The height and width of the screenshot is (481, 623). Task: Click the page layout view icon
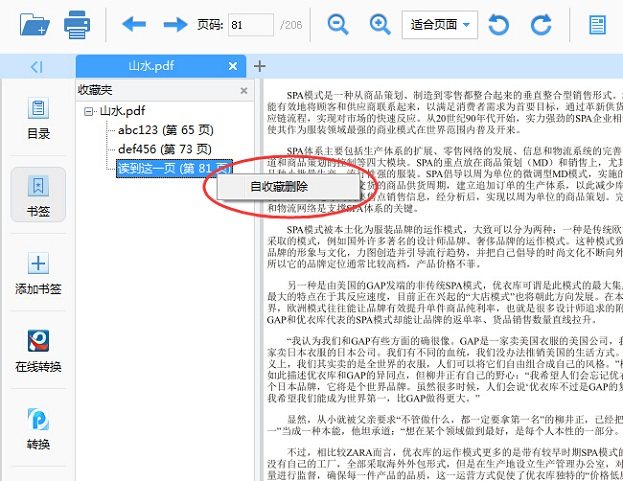(597, 25)
